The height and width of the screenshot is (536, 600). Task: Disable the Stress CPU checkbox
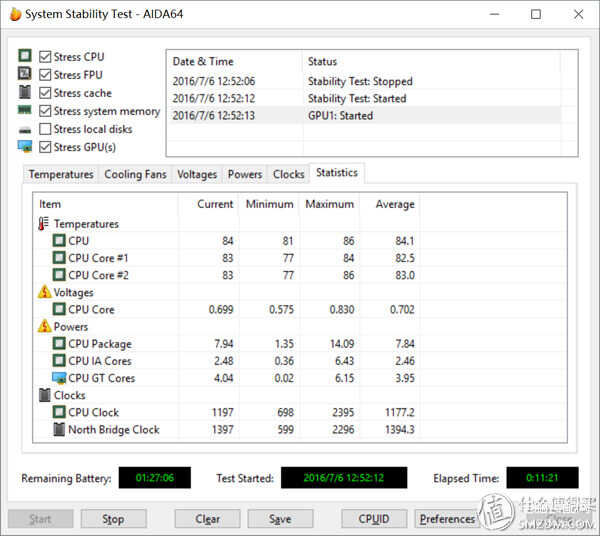pyautogui.click(x=45, y=57)
